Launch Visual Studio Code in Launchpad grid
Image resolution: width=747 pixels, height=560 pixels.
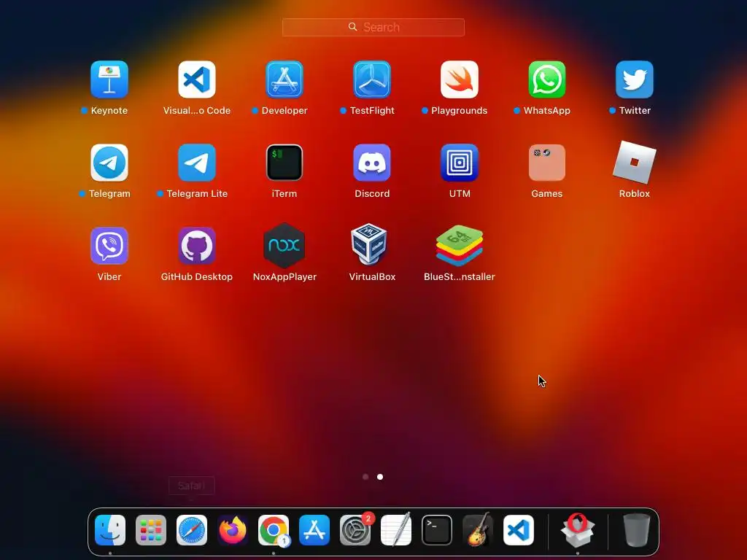tap(197, 79)
